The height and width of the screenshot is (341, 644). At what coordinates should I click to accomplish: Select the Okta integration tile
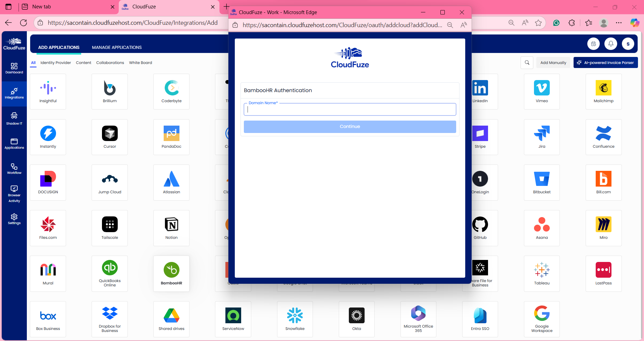[356, 319]
